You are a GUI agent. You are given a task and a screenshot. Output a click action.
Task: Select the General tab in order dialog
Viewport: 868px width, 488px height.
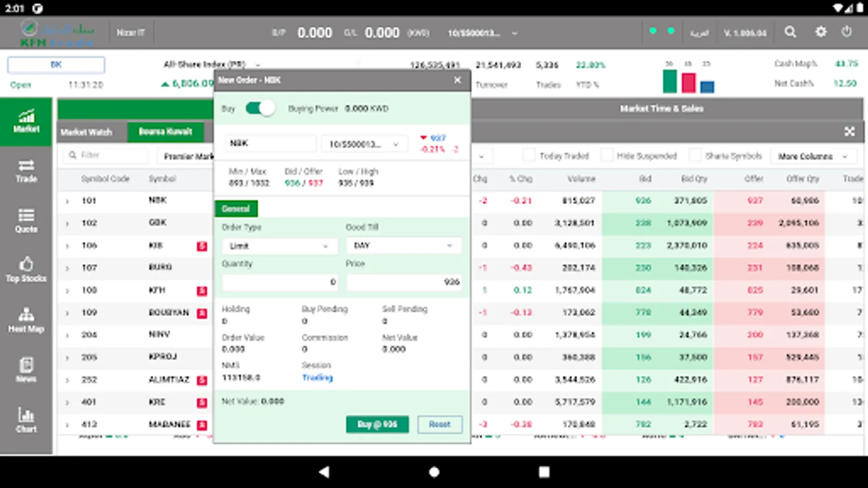[236, 209]
